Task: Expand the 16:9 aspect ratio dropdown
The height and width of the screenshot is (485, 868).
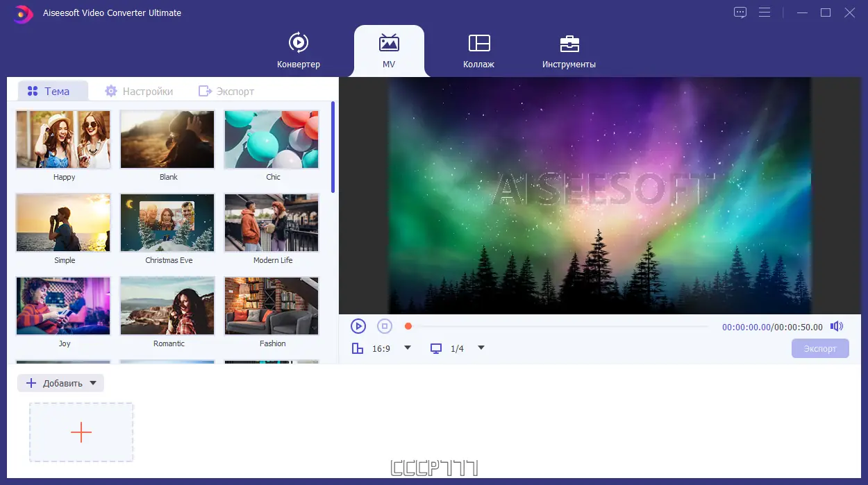Action: click(408, 348)
